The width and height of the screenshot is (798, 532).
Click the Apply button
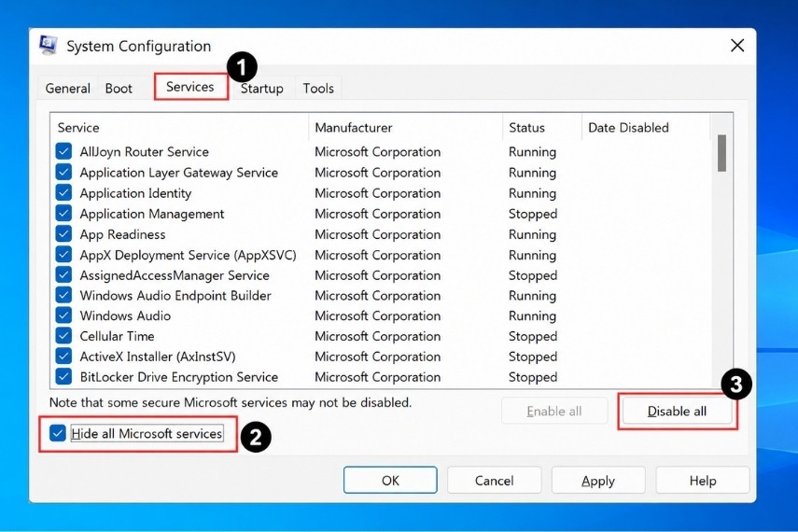[598, 480]
